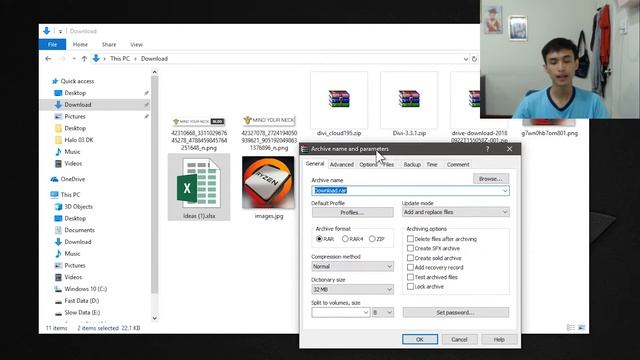Click the Profiles... button
This screenshot has width=640, height=360.
pyautogui.click(x=352, y=213)
